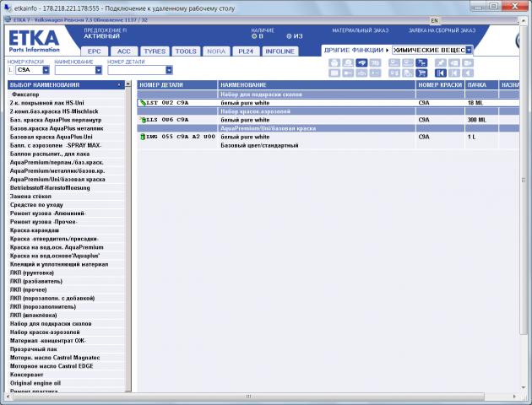
Task: Click the Номер детали input field
Action: pos(137,70)
